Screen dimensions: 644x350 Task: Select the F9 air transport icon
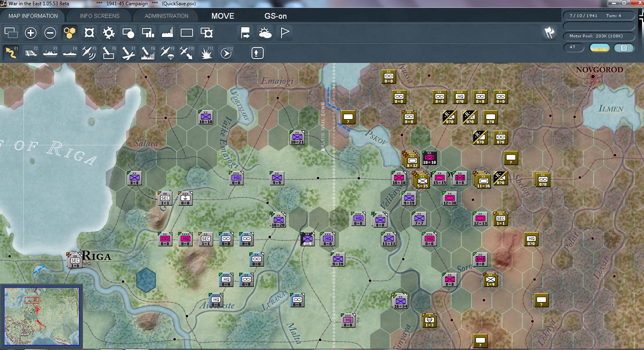point(168,53)
